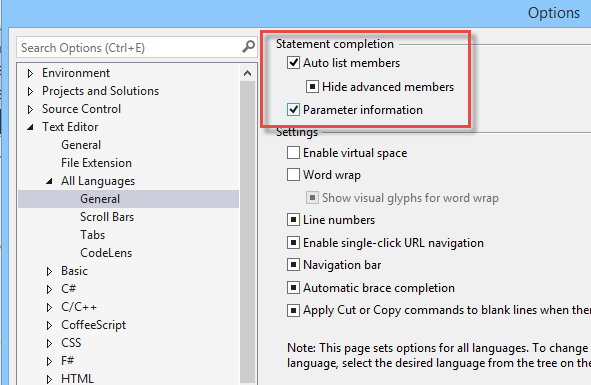Select HTML in options tree
This screenshot has width=591, height=385.
(x=77, y=379)
